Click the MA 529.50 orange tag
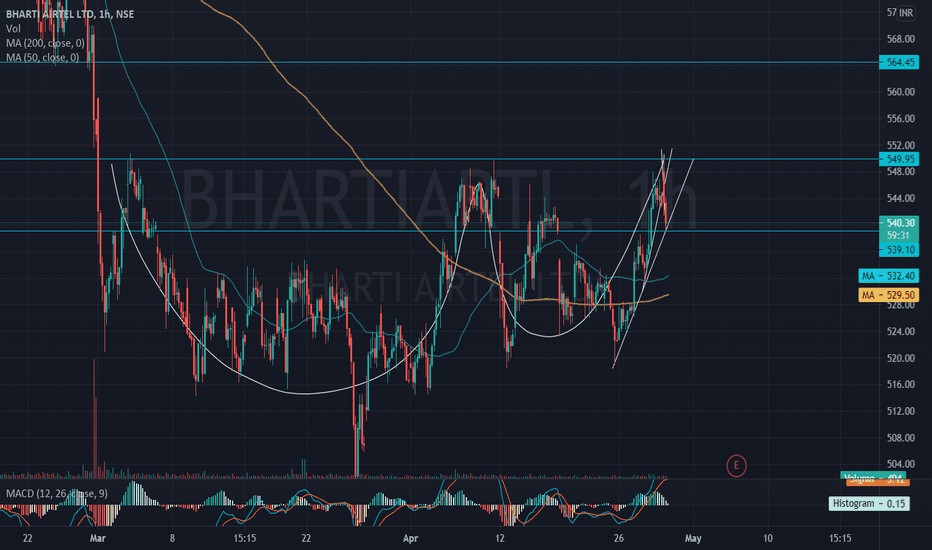 (889, 295)
